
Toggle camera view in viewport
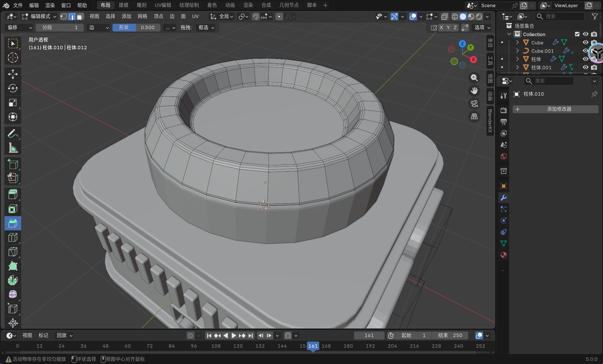474,103
